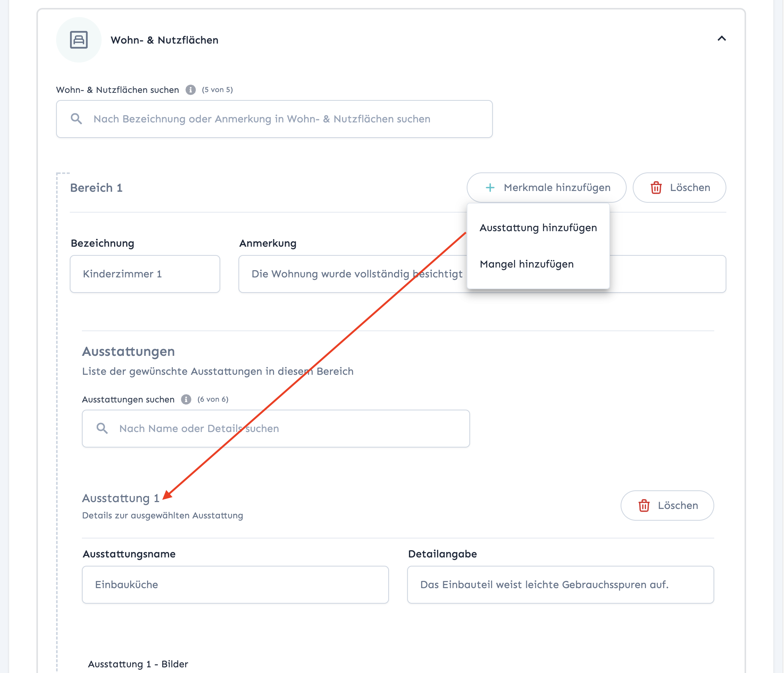Click the Ausstattung 1 - Bilder label
The image size is (784, 673).
[x=138, y=664]
